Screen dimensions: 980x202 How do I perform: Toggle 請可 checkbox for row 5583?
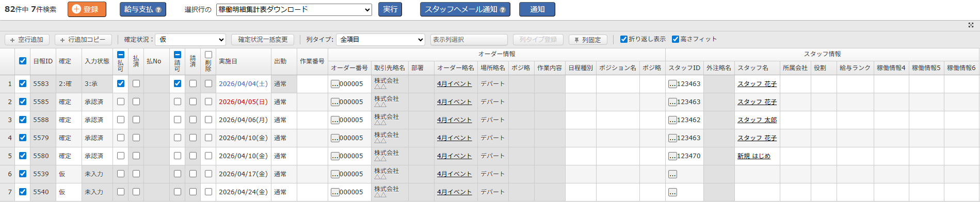click(178, 83)
